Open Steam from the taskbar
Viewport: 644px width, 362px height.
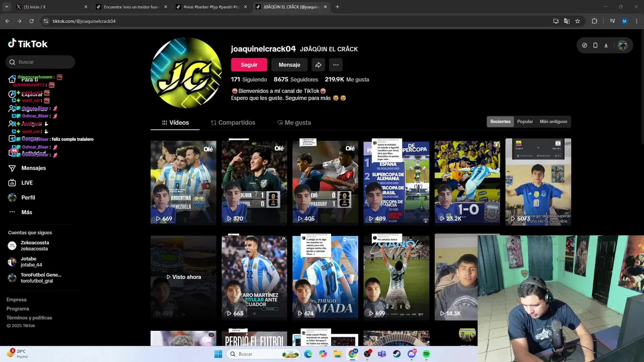(x=396, y=354)
